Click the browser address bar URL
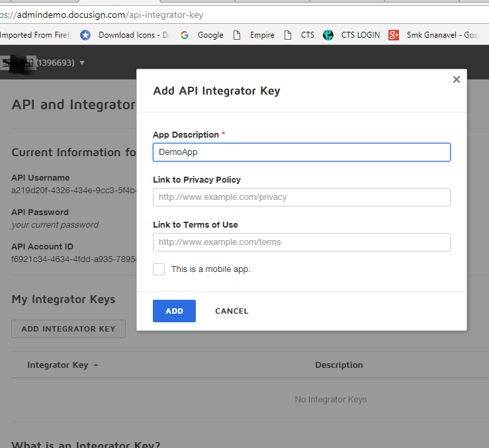 coord(102,15)
